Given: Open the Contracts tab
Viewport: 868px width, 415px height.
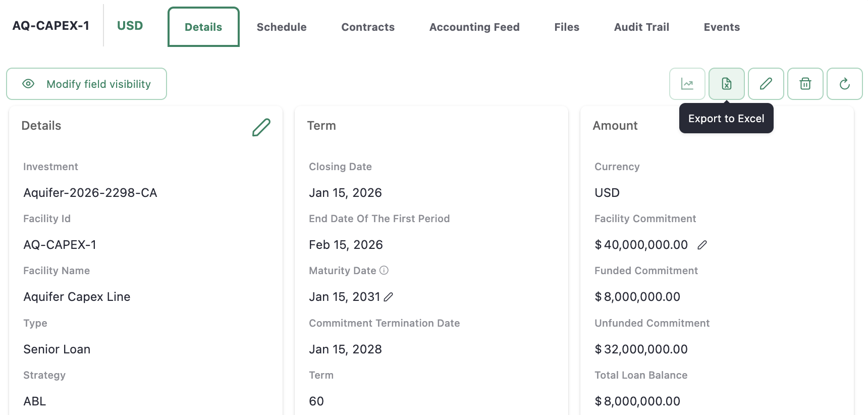Looking at the screenshot, I should click(368, 27).
